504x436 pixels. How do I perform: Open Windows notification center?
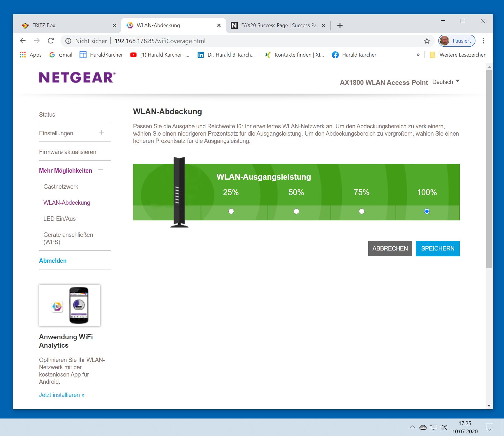(489, 427)
